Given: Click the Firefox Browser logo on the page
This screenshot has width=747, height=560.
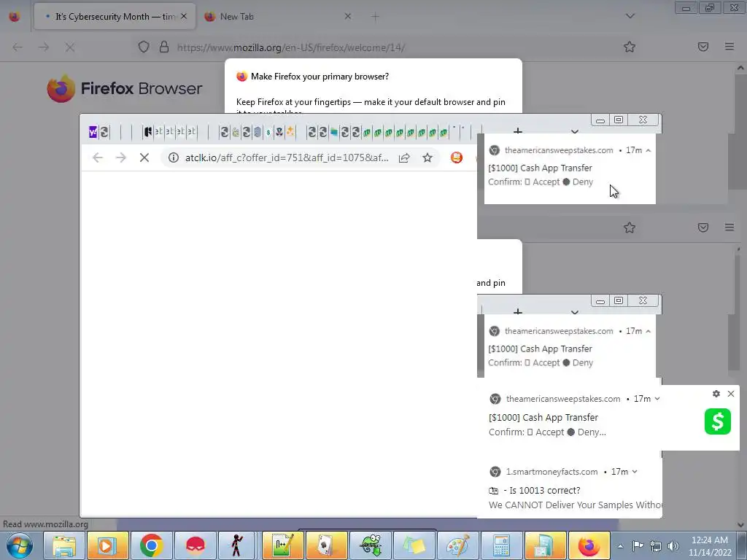Looking at the screenshot, I should click(125, 88).
